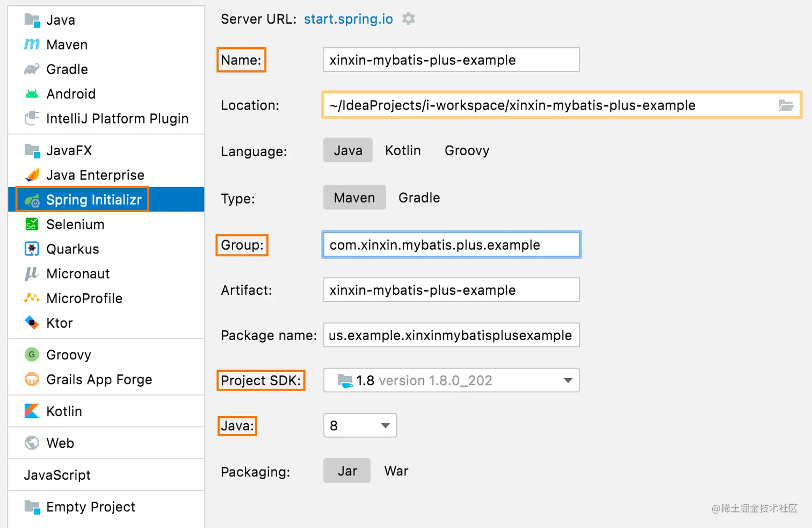Choose Empty Project from the list
This screenshot has height=528, width=812.
point(90,507)
